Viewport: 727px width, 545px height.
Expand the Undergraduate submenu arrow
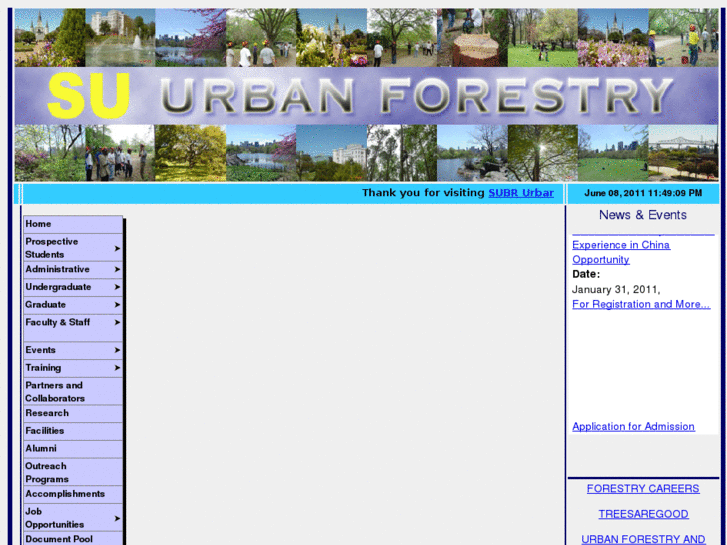click(x=117, y=287)
